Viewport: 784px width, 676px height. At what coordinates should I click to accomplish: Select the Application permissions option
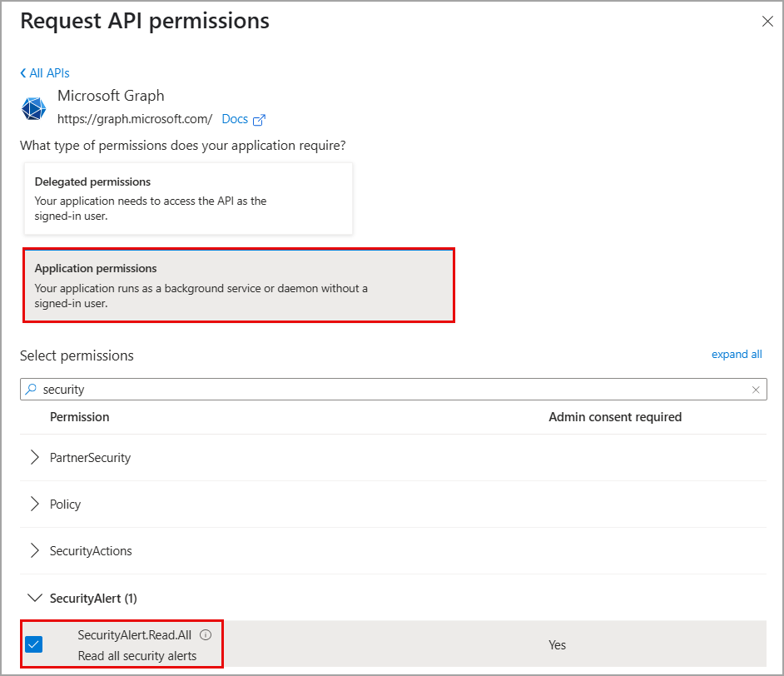click(x=238, y=285)
